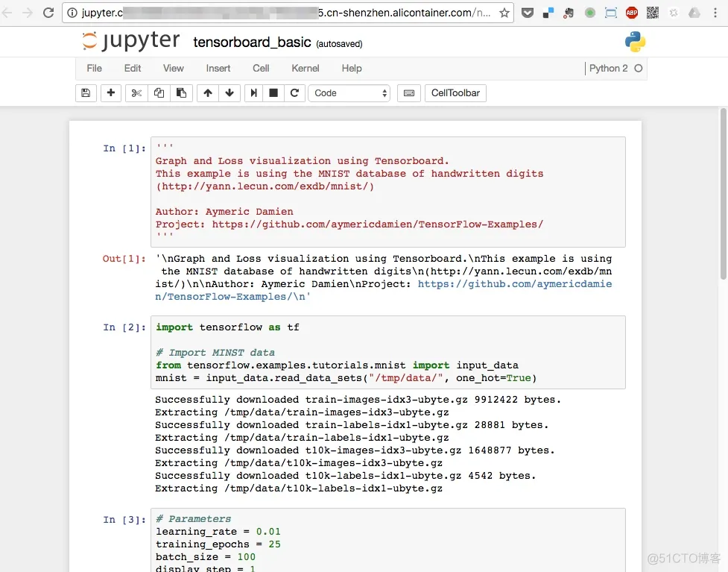Image resolution: width=728 pixels, height=572 pixels.
Task: Select the Out[1]: prompt
Action: pos(124,258)
